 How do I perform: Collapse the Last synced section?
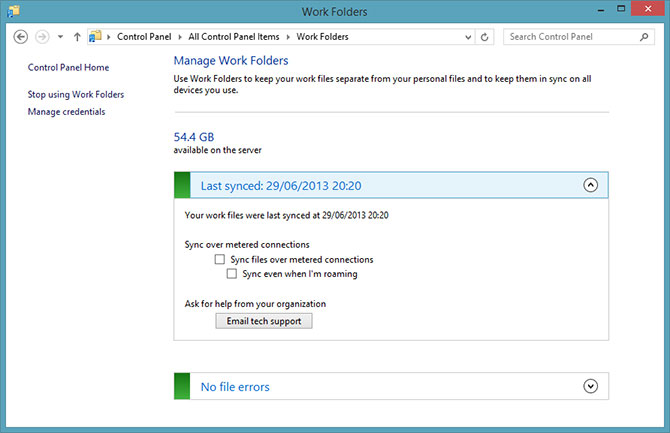(x=591, y=185)
